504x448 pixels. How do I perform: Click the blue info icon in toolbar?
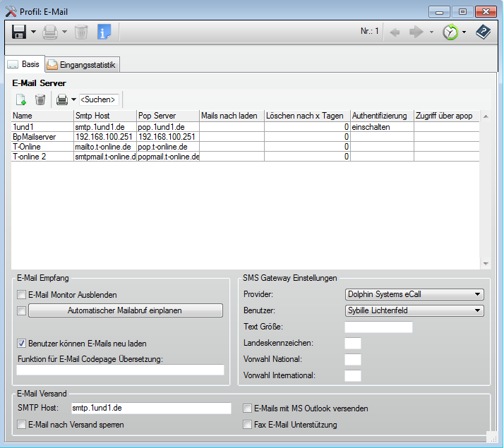(104, 32)
